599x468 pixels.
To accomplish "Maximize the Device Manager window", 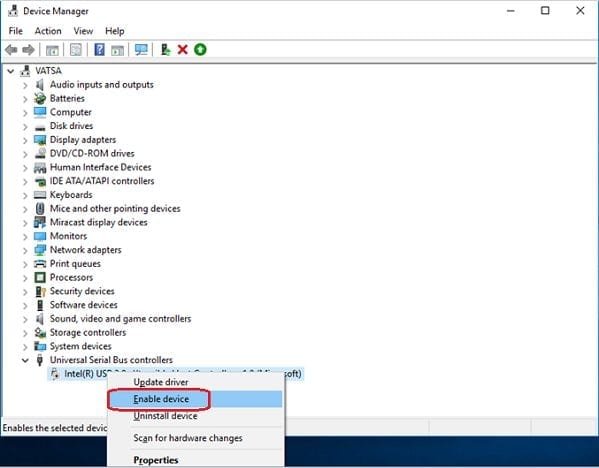I will tap(545, 11).
